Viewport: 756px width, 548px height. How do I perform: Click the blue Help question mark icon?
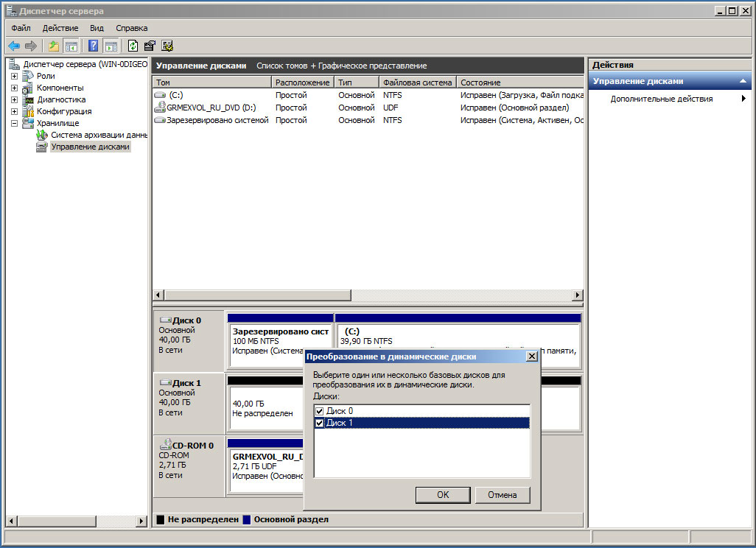[x=94, y=46]
